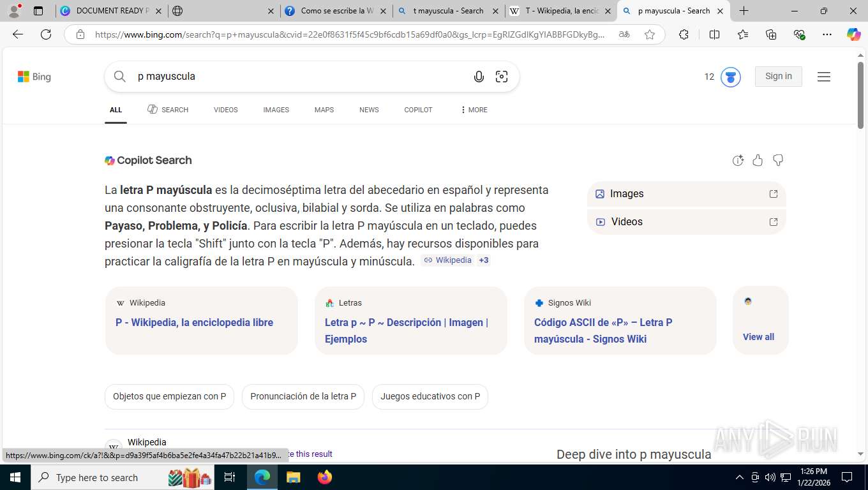Give thumbs up to Copilot answer

pos(758,161)
